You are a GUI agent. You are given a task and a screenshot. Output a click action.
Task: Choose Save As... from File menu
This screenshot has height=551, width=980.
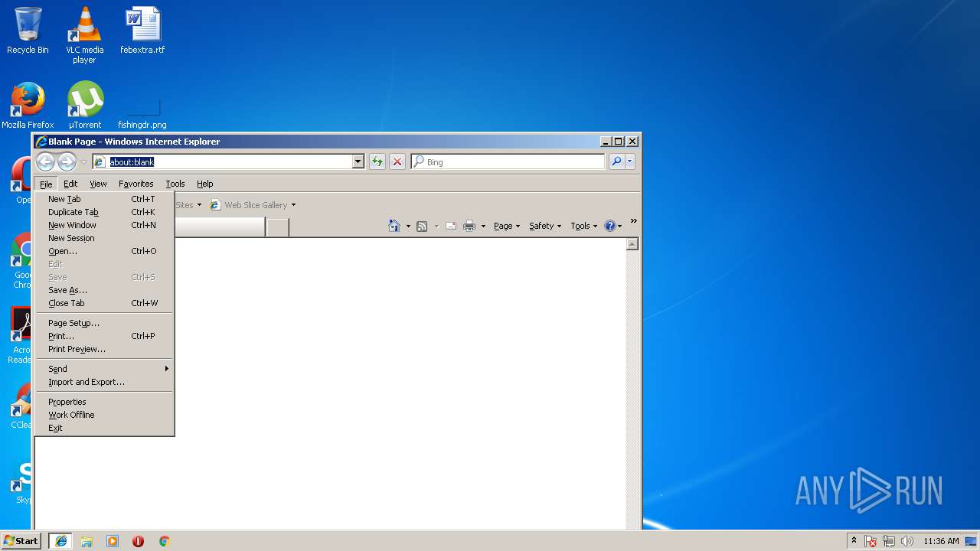pos(104,290)
